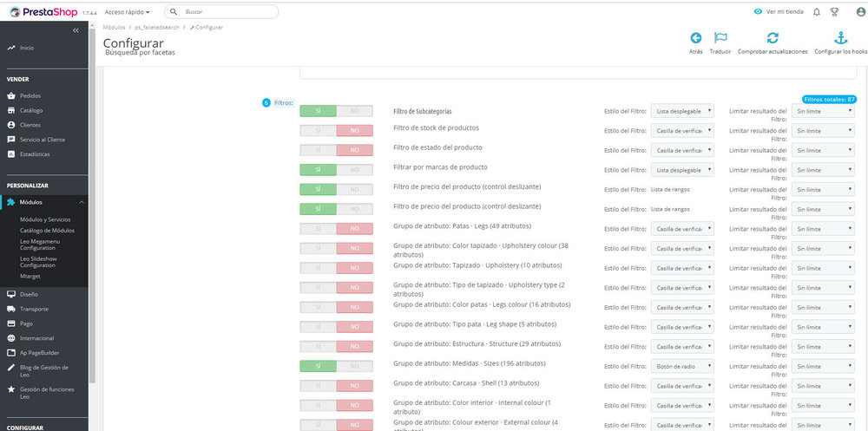Image resolution: width=868 pixels, height=431 pixels.
Task: Open notifications bell icon
Action: coord(817,12)
